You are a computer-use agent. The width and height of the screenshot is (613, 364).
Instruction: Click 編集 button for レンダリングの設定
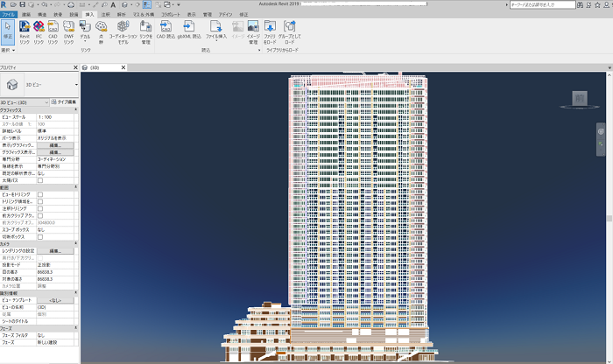(54, 250)
